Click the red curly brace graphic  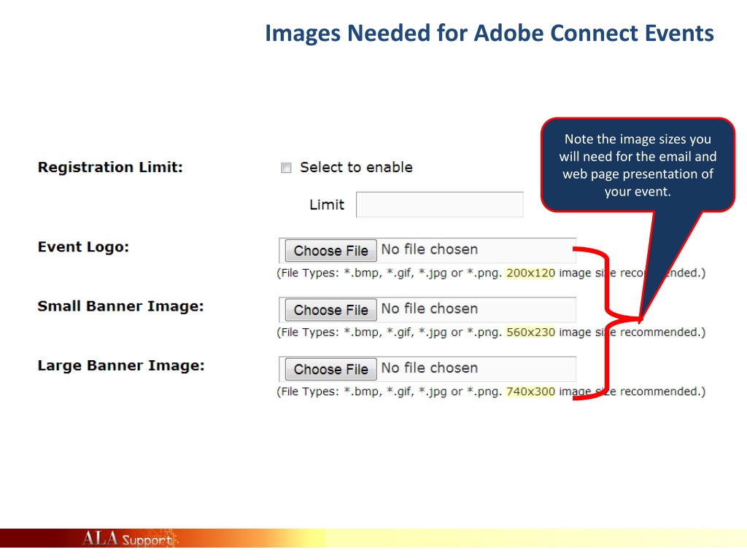[607, 321]
